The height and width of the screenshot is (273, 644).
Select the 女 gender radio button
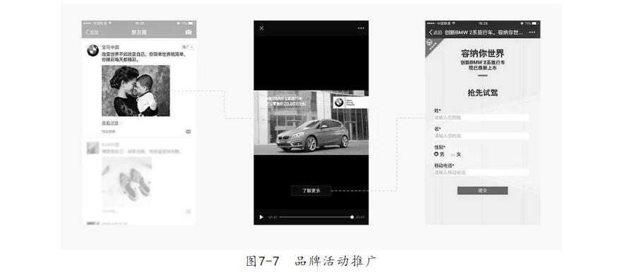click(x=453, y=155)
